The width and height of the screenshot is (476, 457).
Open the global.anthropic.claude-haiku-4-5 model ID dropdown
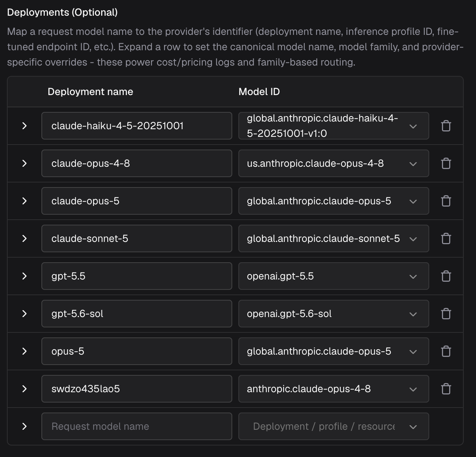333,126
